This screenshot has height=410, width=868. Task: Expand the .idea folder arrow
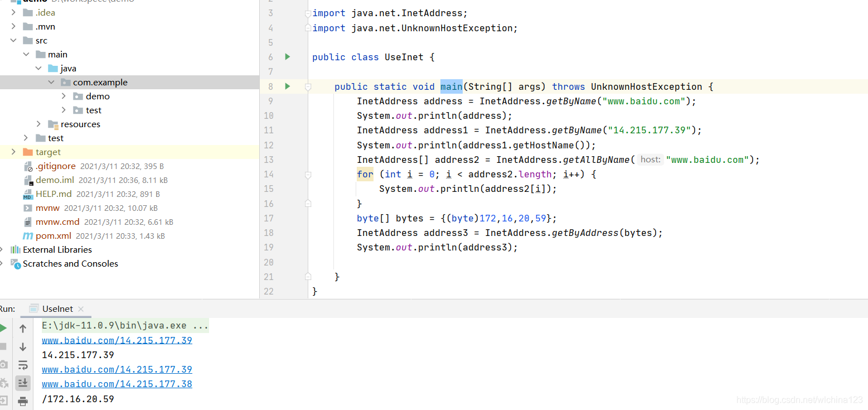pos(13,12)
